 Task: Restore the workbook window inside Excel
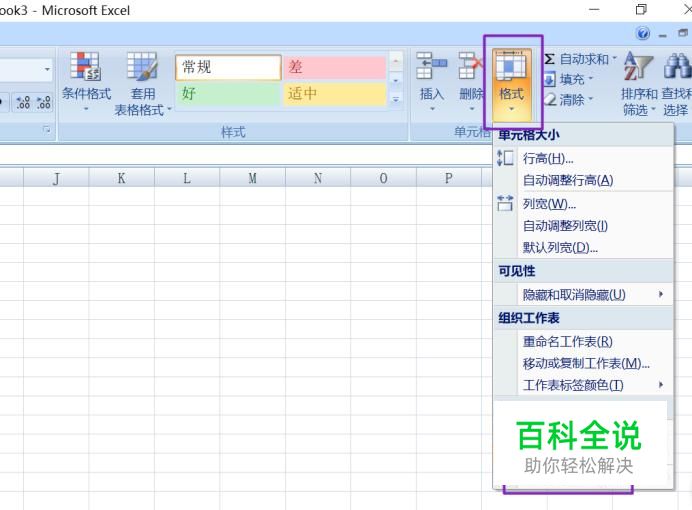[683, 33]
